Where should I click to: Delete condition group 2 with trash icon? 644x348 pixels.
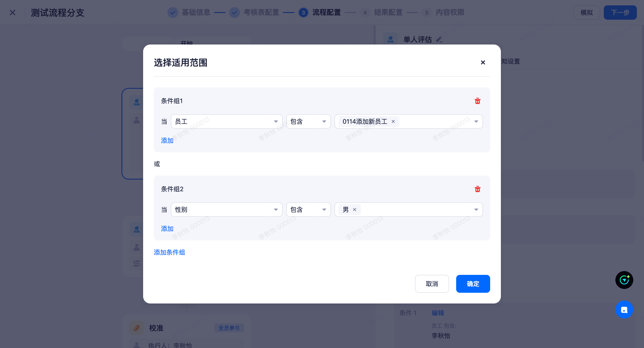click(477, 189)
